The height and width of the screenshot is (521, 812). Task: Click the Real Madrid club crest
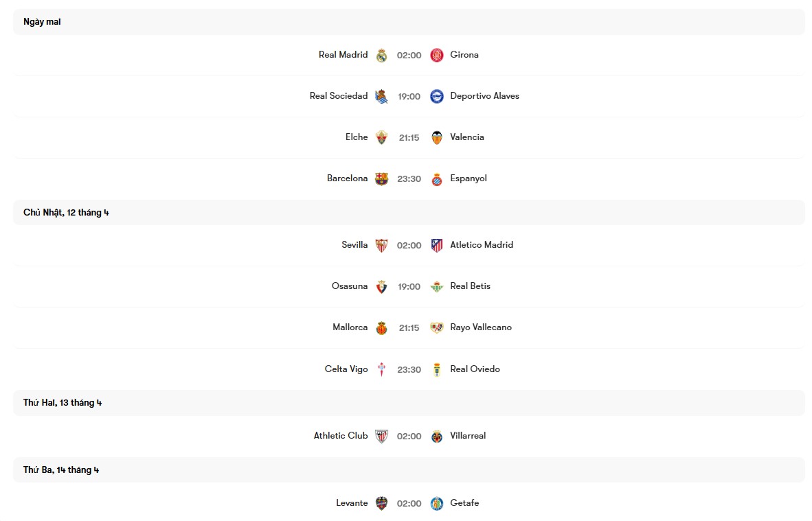381,55
